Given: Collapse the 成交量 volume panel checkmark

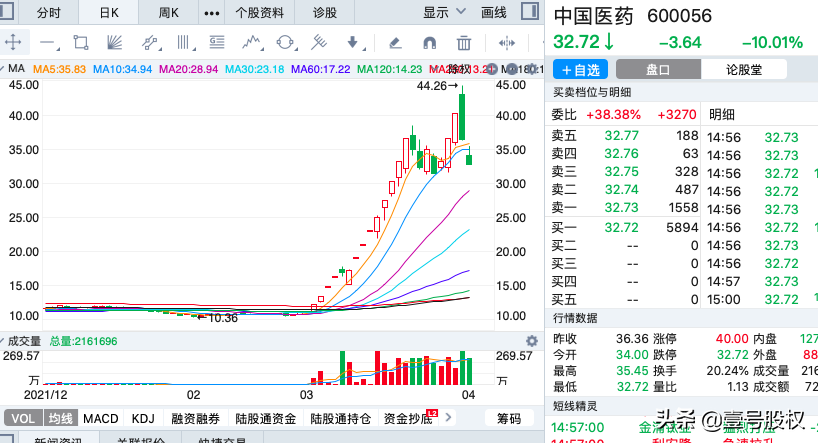Looking at the screenshot, I should (x=2, y=341).
